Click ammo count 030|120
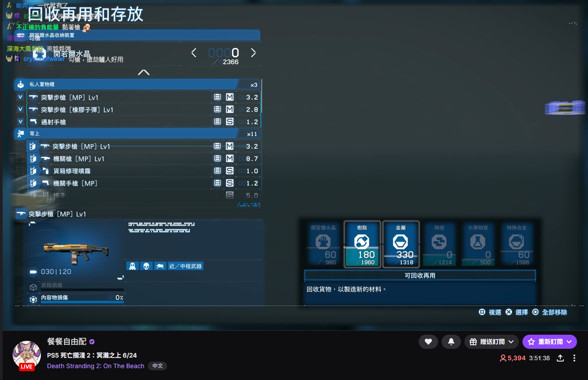 click(56, 272)
